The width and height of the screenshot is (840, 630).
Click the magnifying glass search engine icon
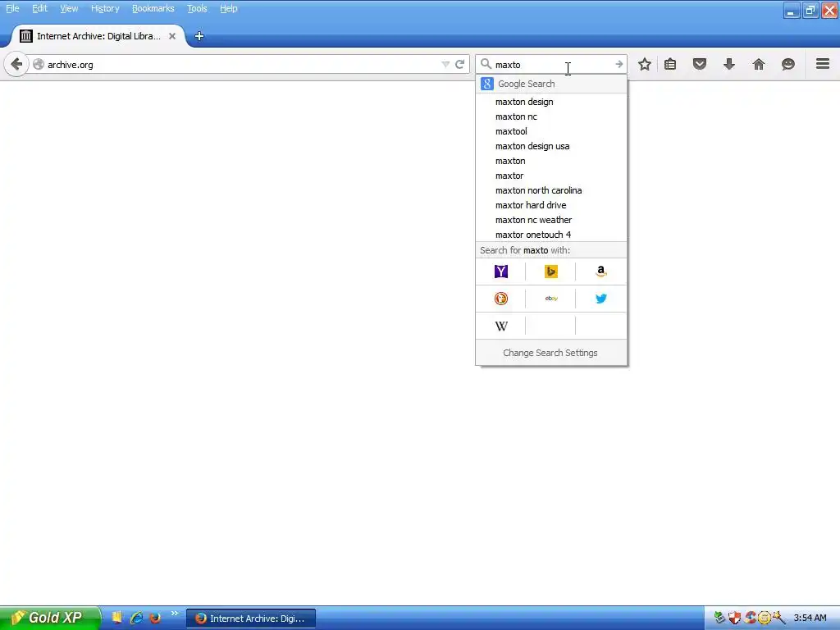point(486,64)
